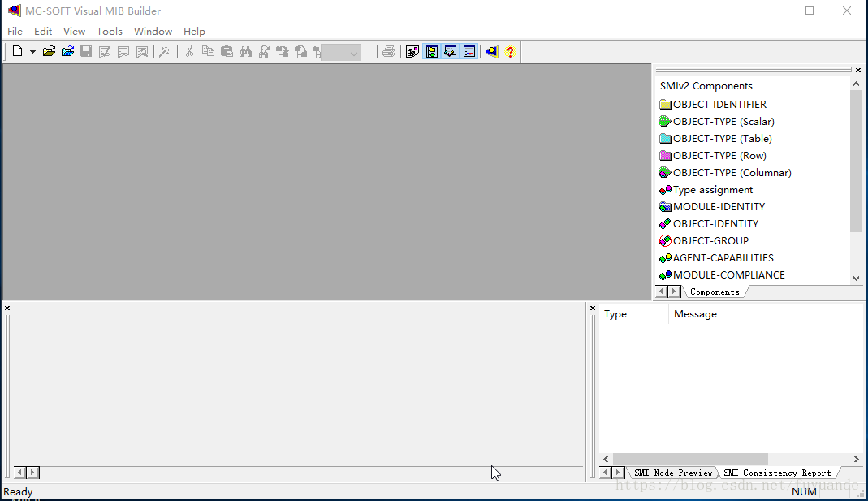Click message pane scroll right arrow
Screen dimensions: 868x501
point(857,460)
